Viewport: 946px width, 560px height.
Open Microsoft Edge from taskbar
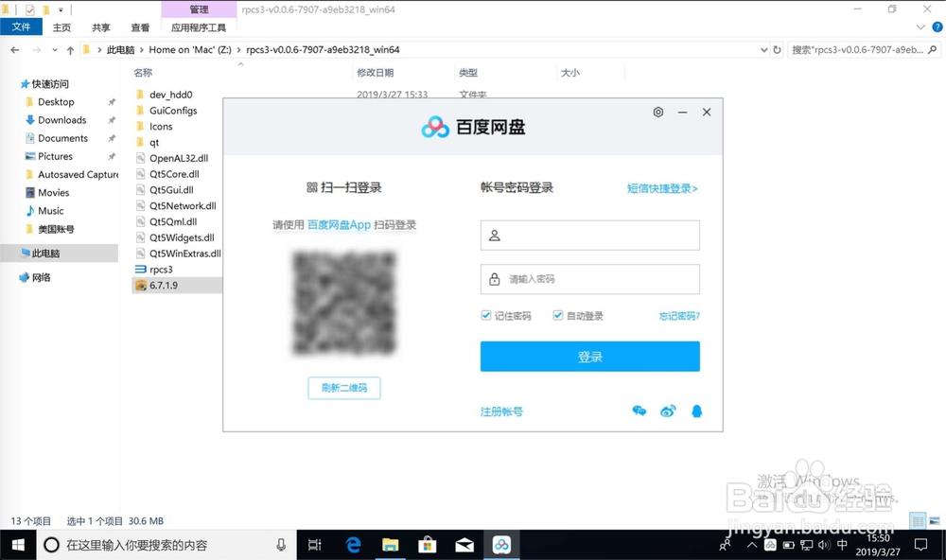click(x=353, y=545)
